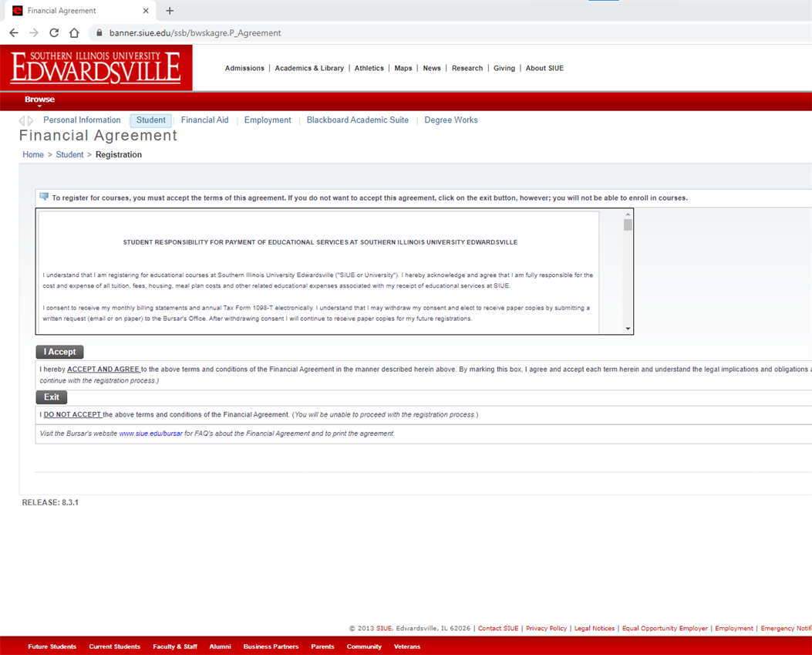Open the Browse menu in red bar
This screenshot has width=812, height=655.
(39, 100)
